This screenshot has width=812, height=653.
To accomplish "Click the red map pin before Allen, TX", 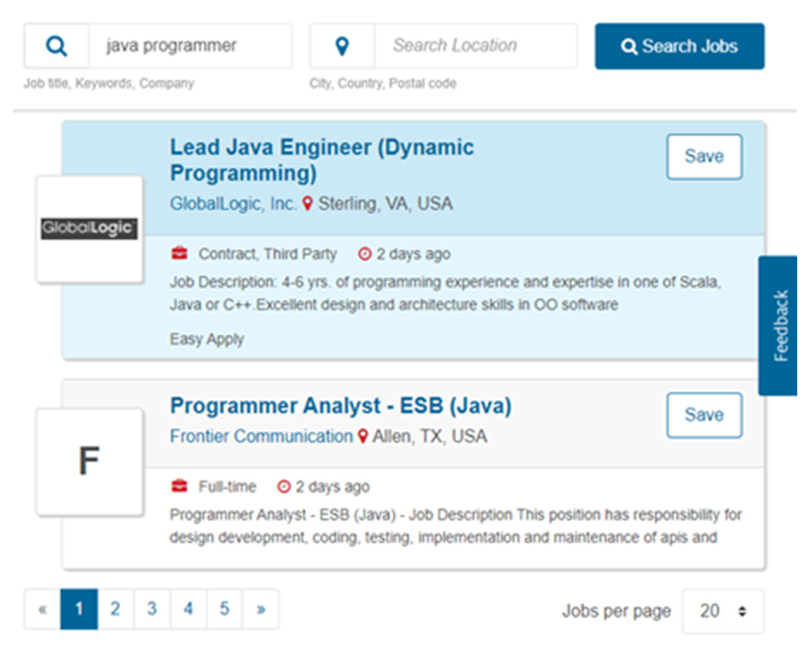I will pyautogui.click(x=363, y=436).
